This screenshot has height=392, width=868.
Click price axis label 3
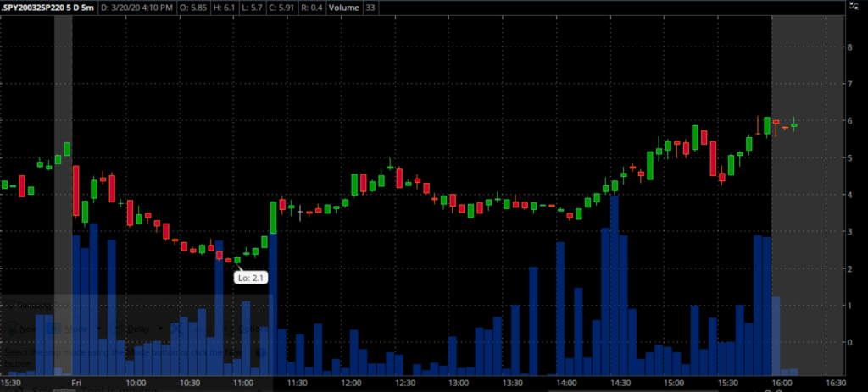[x=850, y=232]
